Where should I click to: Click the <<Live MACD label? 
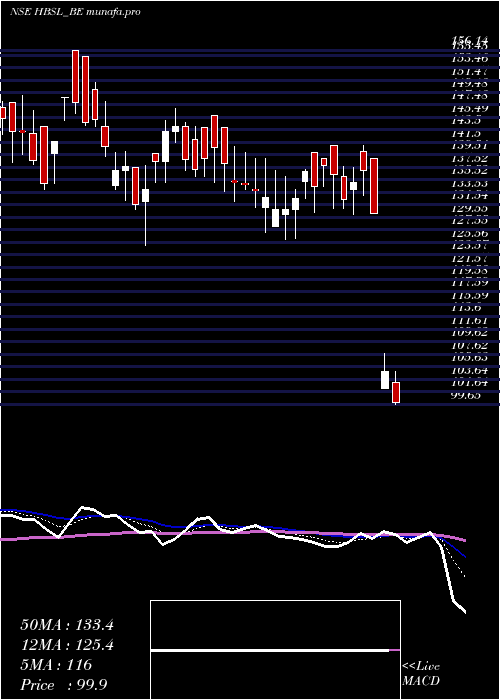[x=421, y=673]
